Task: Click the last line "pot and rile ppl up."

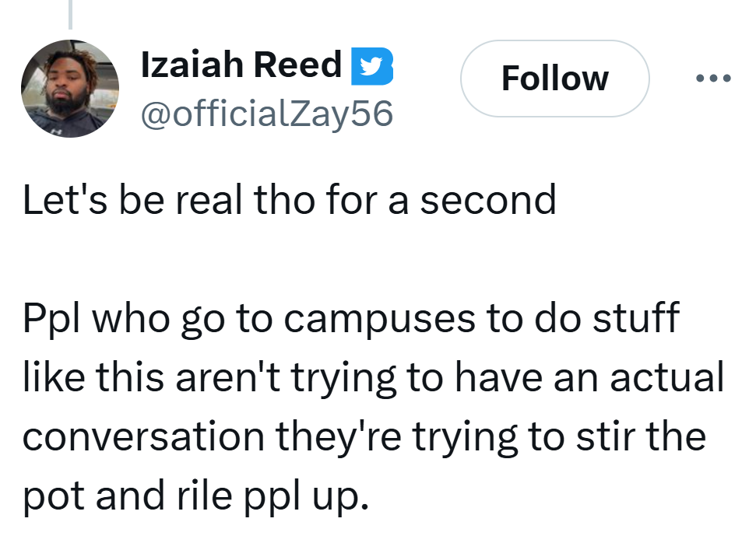Action: (194, 496)
